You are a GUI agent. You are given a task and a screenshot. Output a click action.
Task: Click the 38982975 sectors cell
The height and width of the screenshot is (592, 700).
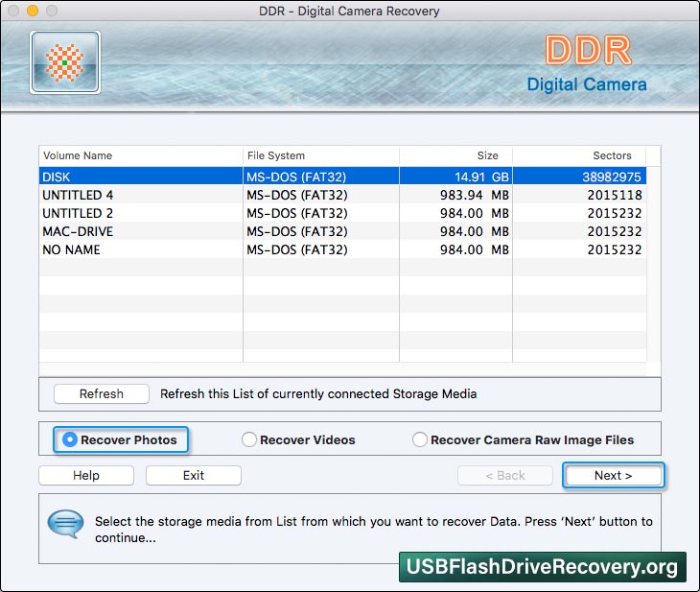(579, 177)
